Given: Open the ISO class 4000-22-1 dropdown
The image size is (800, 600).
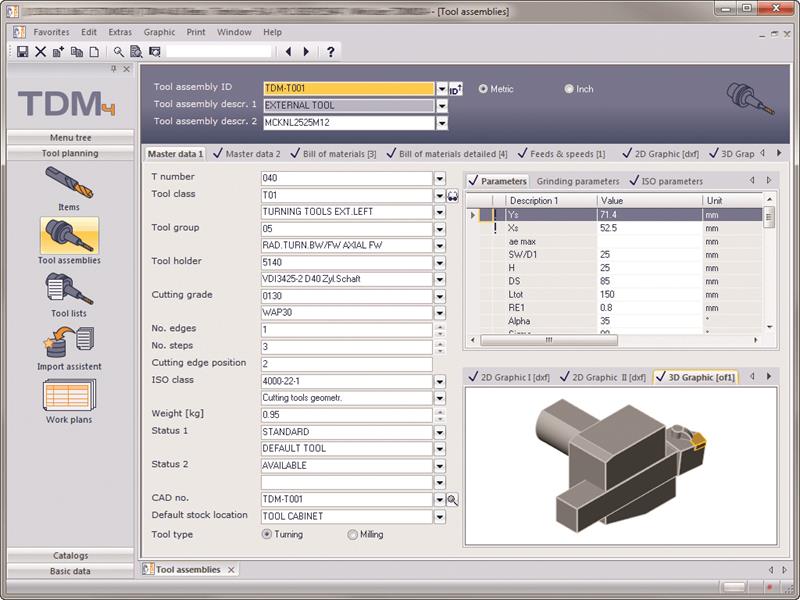Looking at the screenshot, I should (440, 381).
